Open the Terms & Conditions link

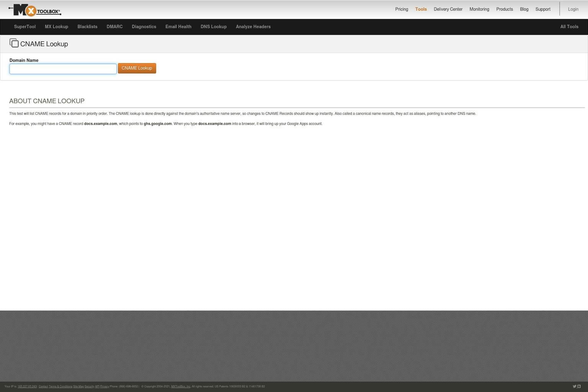click(x=60, y=386)
